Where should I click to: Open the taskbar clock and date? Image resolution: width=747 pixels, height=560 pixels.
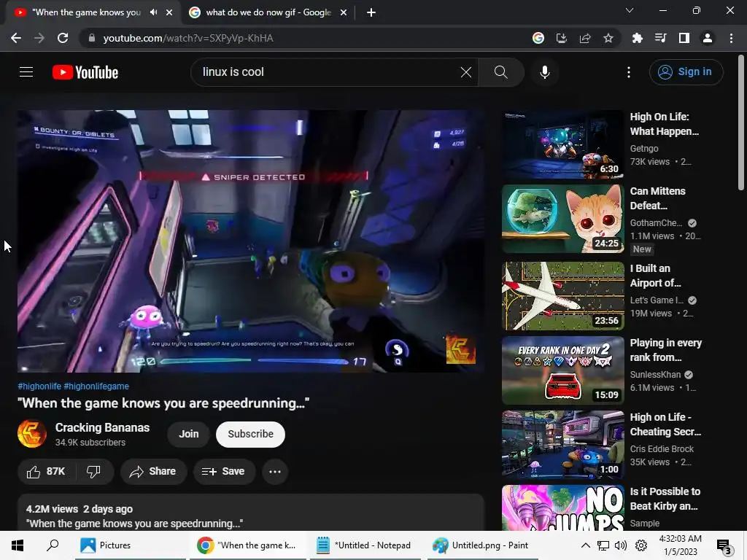[681, 545]
